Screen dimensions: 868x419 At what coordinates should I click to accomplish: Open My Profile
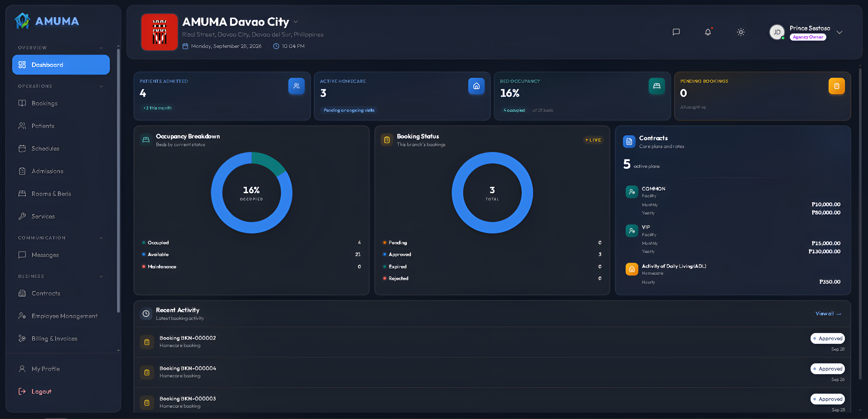tap(61, 369)
